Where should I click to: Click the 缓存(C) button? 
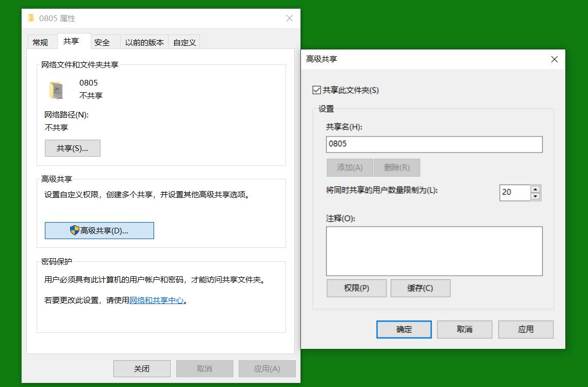421,288
